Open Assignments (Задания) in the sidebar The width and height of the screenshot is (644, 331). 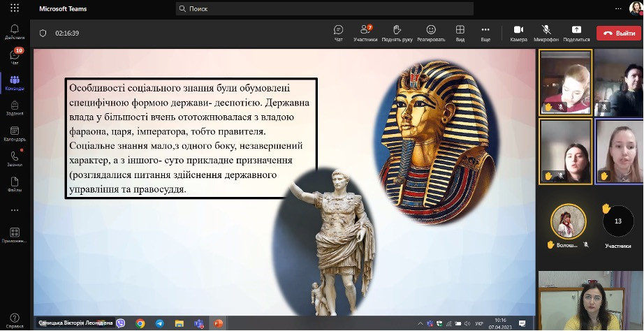(x=15, y=107)
